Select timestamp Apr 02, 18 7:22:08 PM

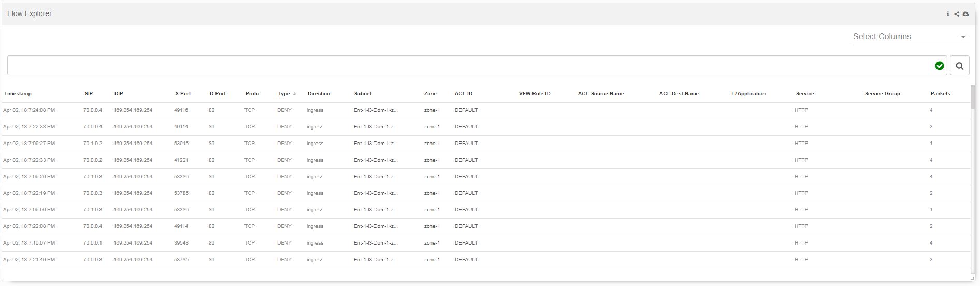click(29, 226)
